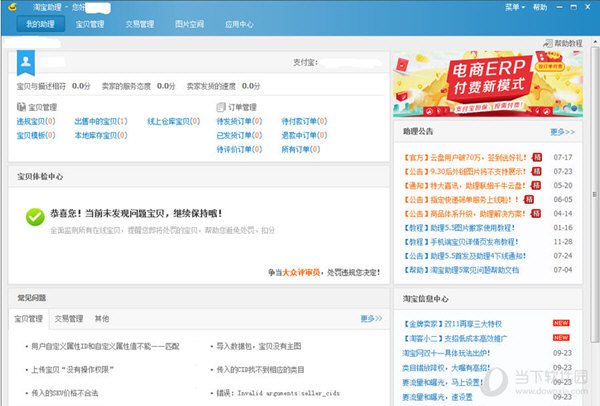Viewport: 600px width, 406px height.
Task: Click the 电商ERP付费新模式 banner
Action: tap(488, 83)
